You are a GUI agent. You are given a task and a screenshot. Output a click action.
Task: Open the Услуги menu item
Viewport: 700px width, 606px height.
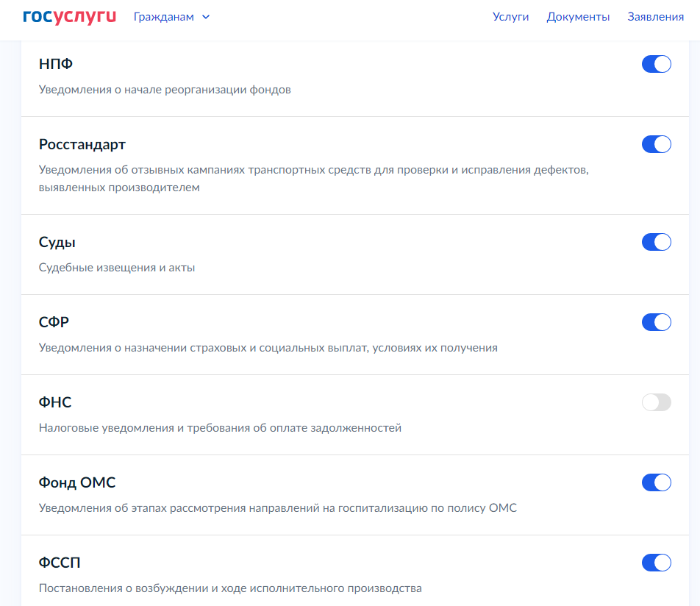(510, 17)
